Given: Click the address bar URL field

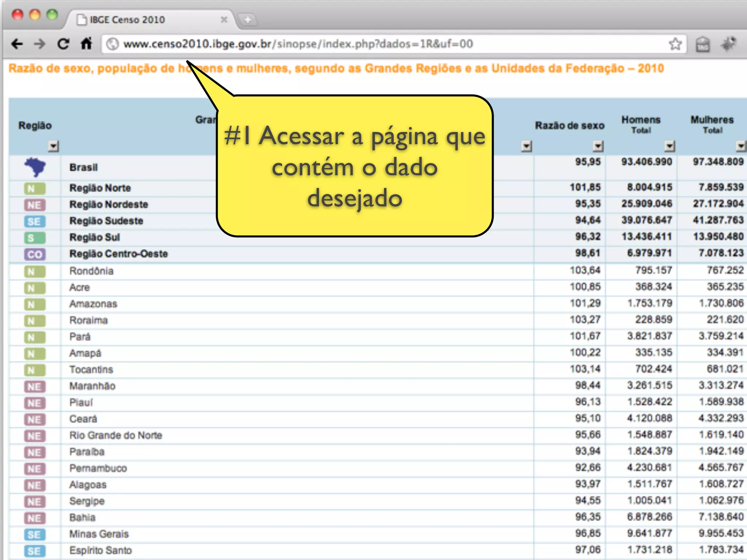Looking at the screenshot, I should tap(394, 44).
